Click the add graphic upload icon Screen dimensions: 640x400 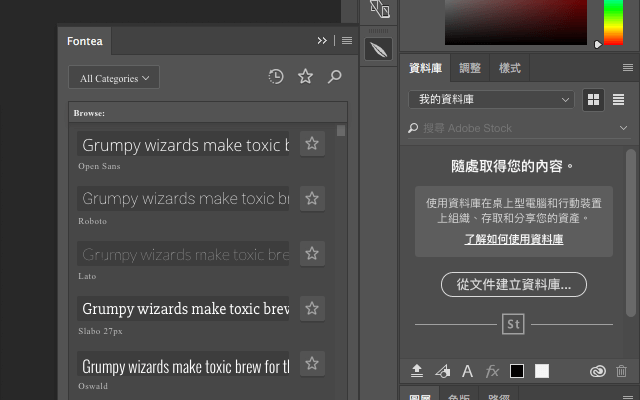(417, 371)
